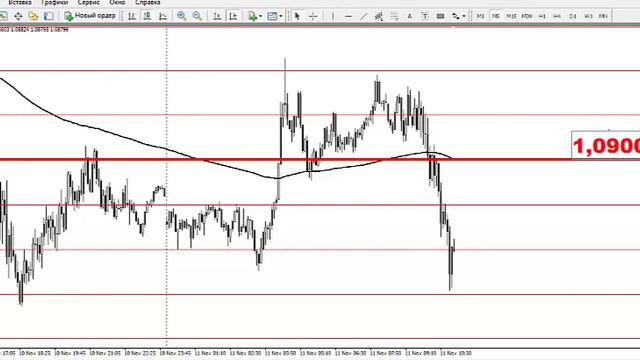This screenshot has height=360, width=640.
Task: Click the OHLC price values text
Action: click(34, 30)
